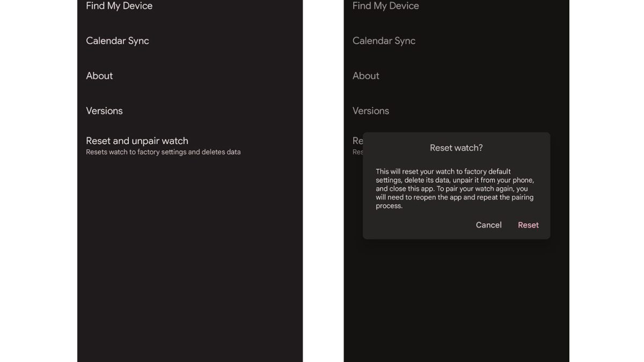Image resolution: width=644 pixels, height=362 pixels.
Task: Click empty dark area under left reset option
Action: (x=190, y=257)
